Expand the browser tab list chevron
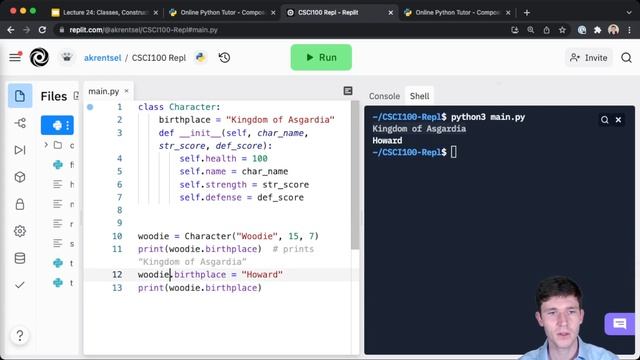 click(x=629, y=13)
